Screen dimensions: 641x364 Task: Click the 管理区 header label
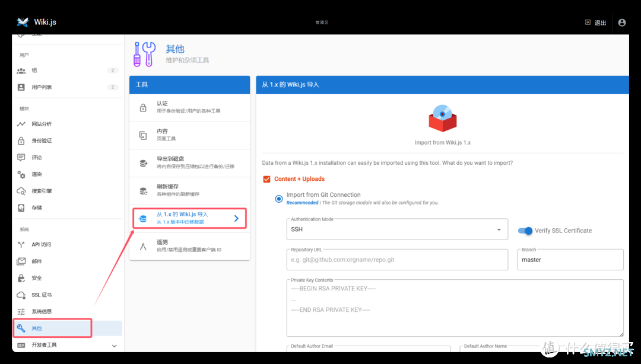[322, 23]
